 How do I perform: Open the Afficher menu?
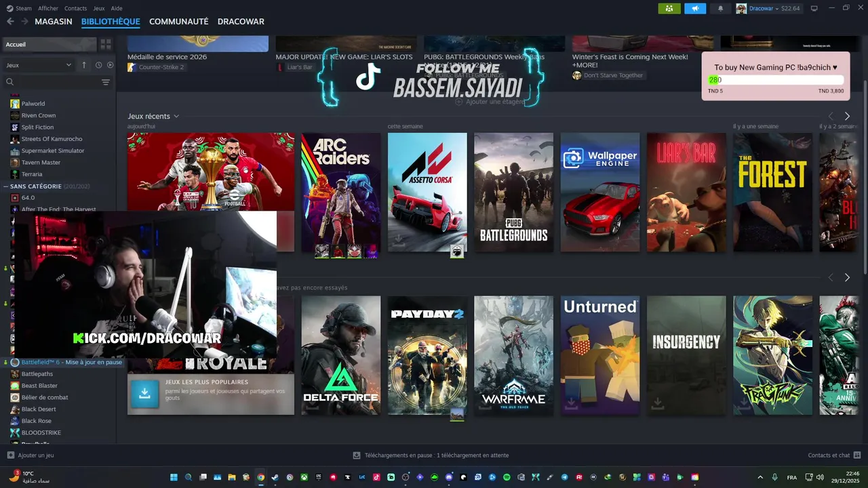click(48, 8)
